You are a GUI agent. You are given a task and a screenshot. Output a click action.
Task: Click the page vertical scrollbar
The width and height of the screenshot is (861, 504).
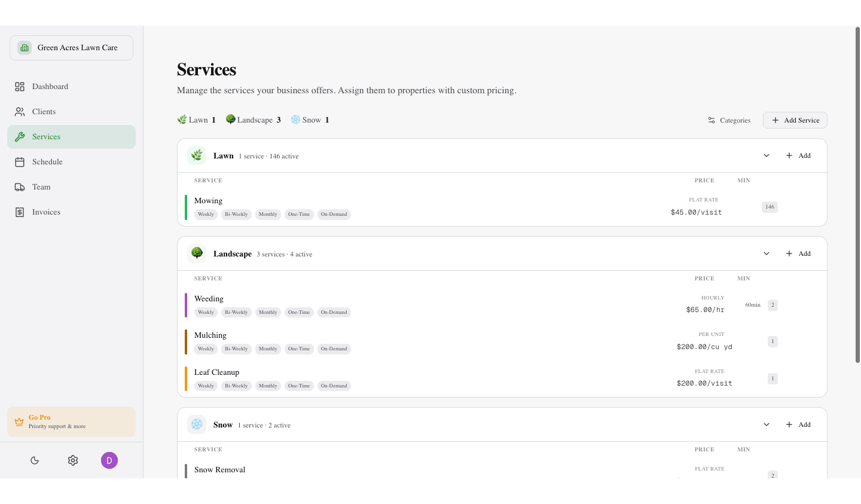pos(857,194)
